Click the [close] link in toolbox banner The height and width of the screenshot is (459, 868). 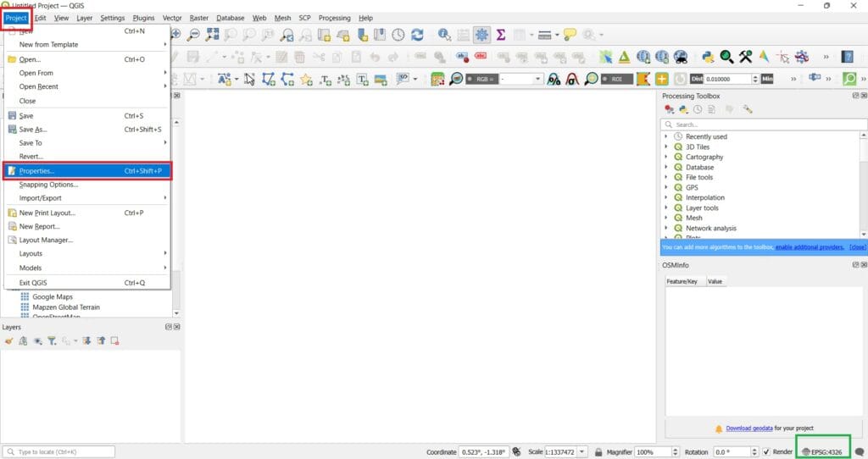(858, 247)
